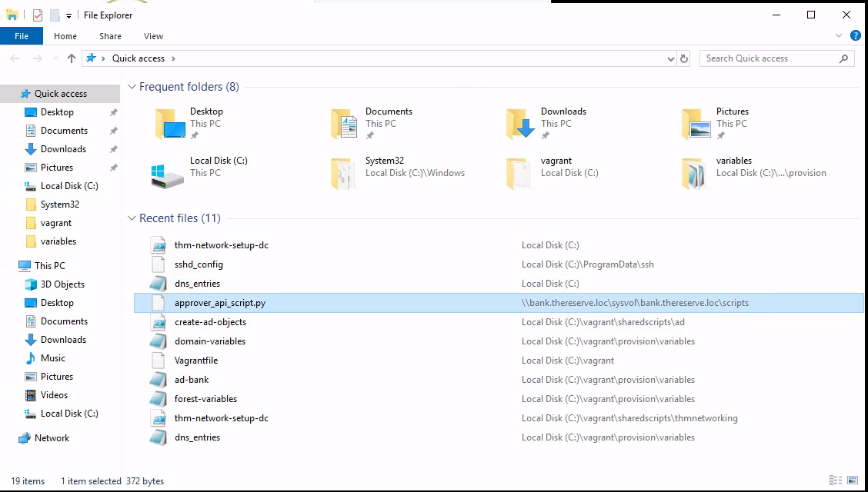868x492 pixels.
Task: Expand the address bar history dropdown
Action: 671,58
